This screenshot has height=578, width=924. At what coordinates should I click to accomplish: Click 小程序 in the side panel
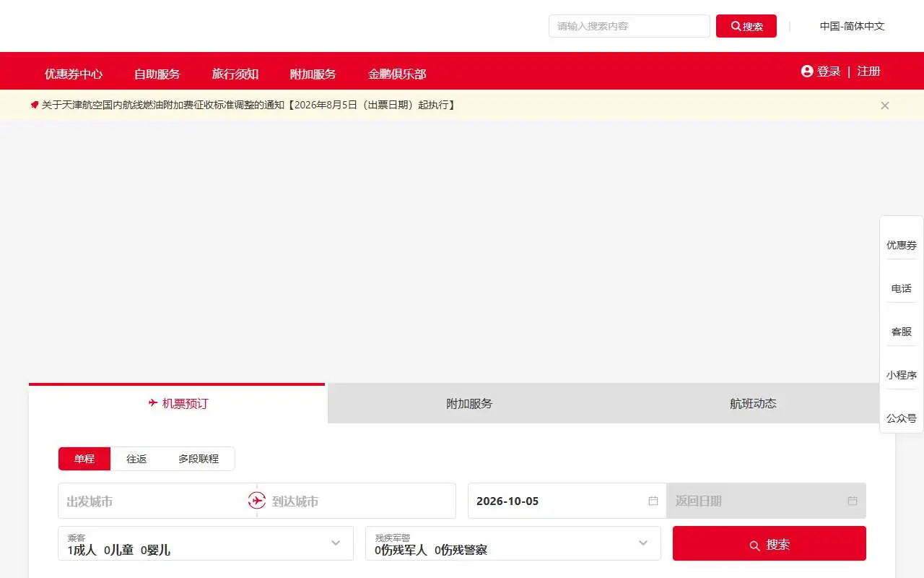(902, 375)
